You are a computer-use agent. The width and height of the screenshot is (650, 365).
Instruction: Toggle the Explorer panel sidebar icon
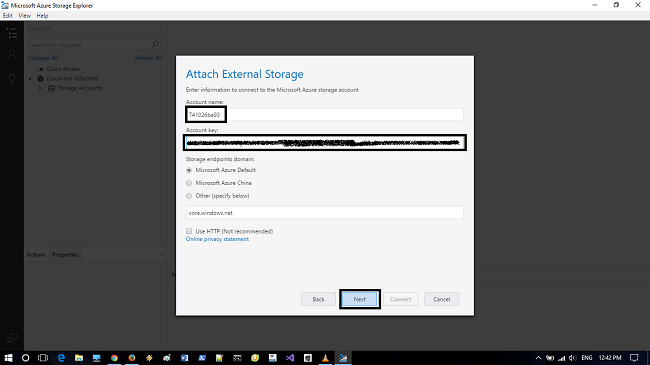[x=12, y=33]
